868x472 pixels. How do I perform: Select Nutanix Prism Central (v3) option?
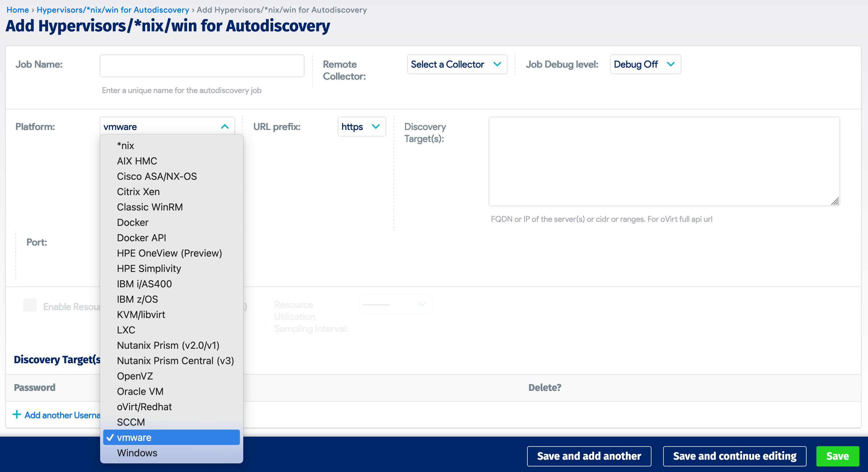coord(175,360)
